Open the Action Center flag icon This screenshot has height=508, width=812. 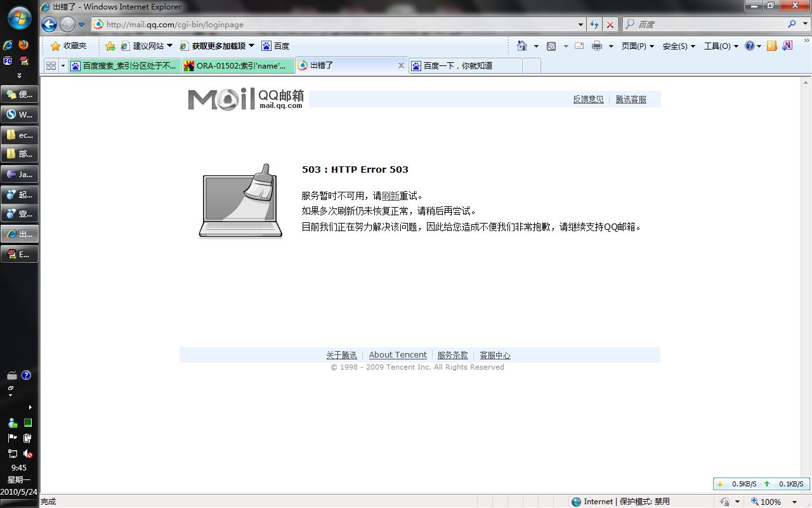(x=12, y=438)
